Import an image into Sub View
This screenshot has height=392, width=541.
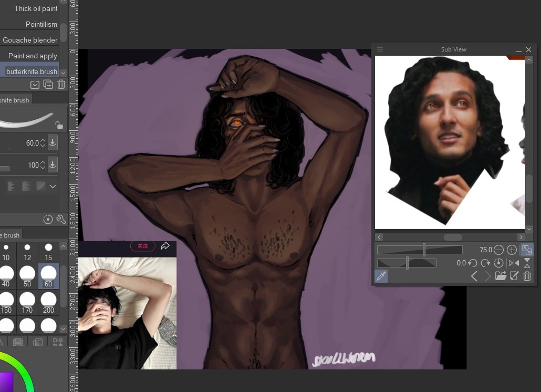(x=501, y=276)
